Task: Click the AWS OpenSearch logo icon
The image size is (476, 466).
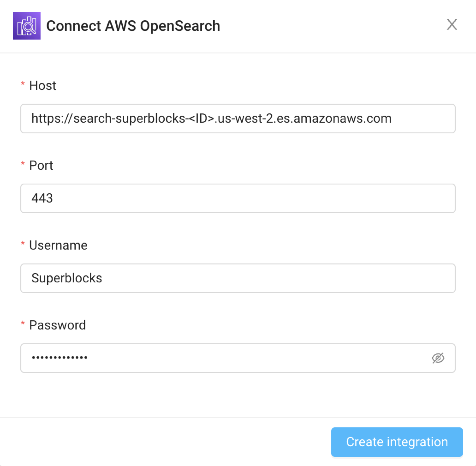Action: [27, 26]
